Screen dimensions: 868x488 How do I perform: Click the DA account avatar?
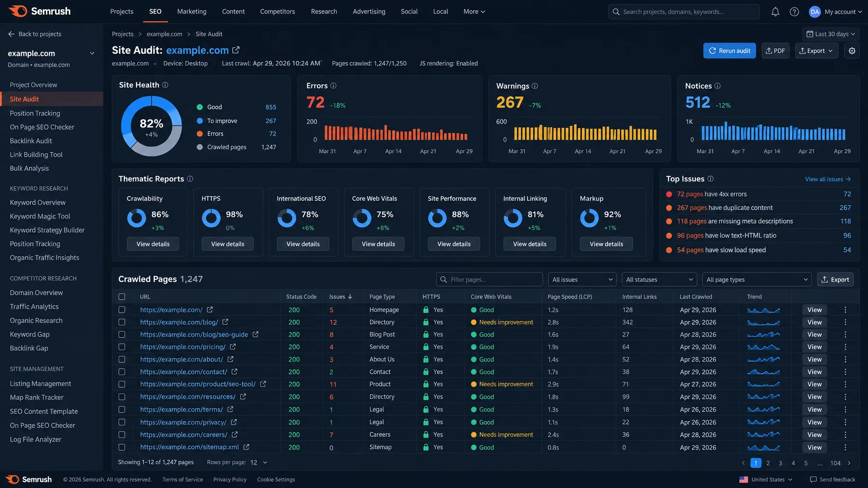point(814,12)
